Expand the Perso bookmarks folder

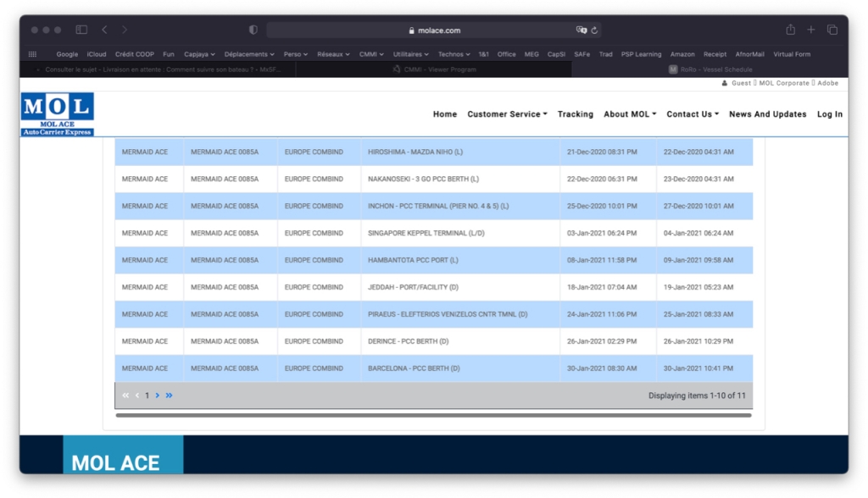click(296, 54)
